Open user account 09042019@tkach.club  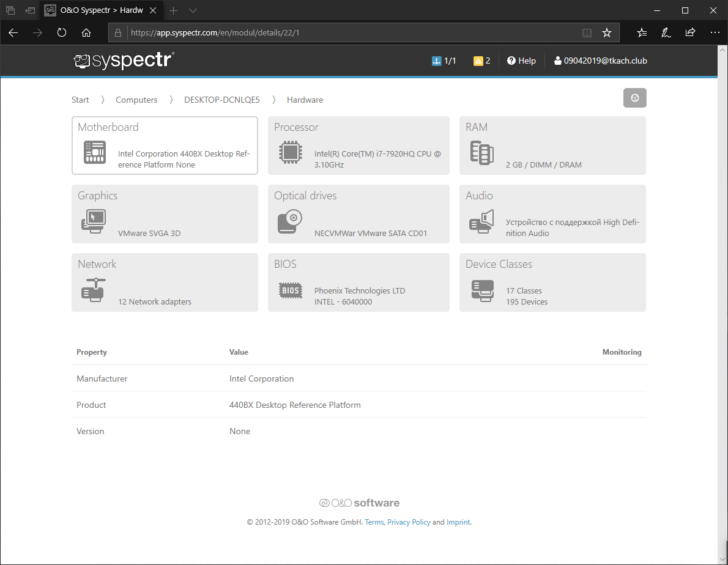(x=600, y=61)
